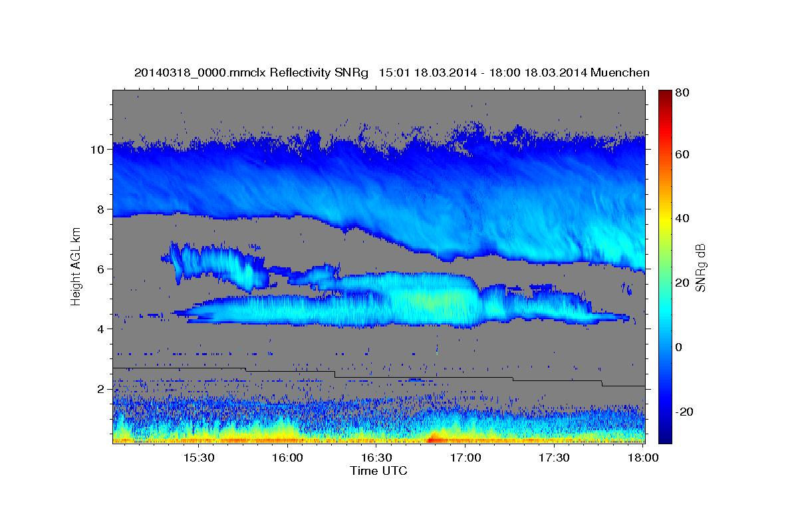Click the colorbar value -20
798x532 pixels.
[x=686, y=412]
